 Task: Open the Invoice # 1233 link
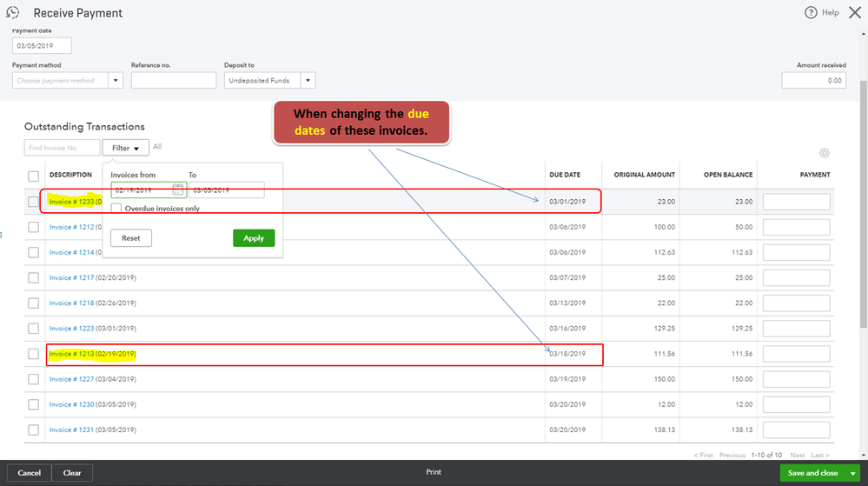coord(71,202)
